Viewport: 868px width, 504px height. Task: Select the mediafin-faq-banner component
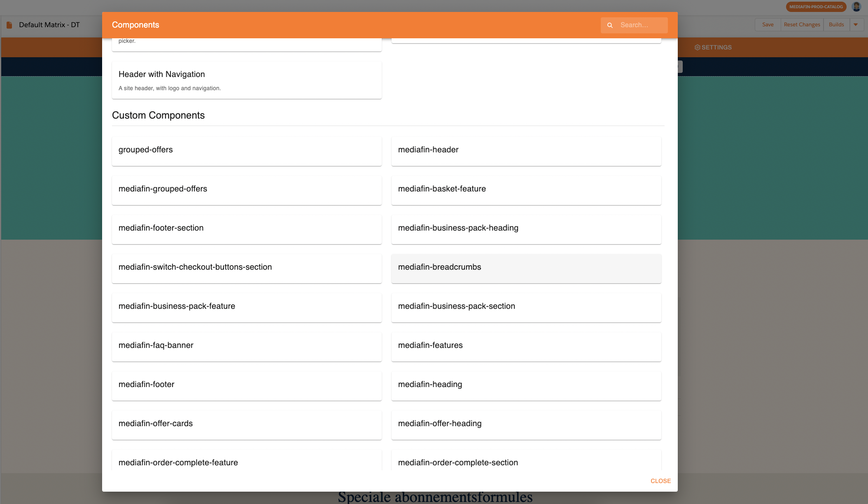click(247, 347)
